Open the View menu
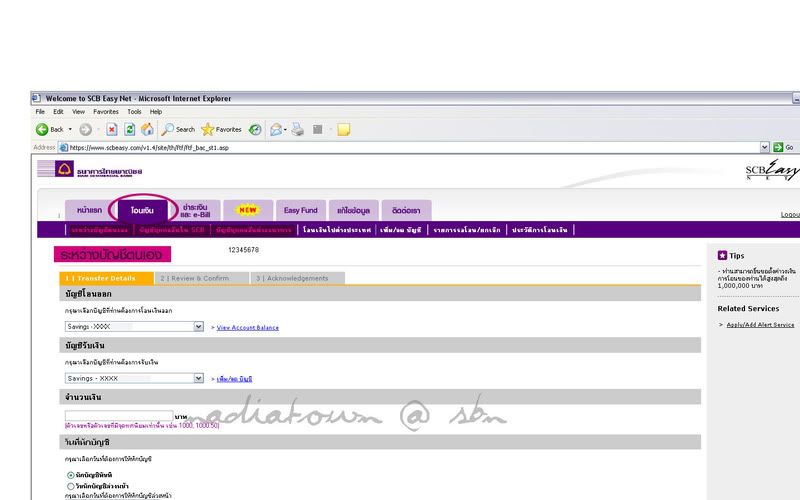Viewport: 800px width, 500px height. [79, 112]
